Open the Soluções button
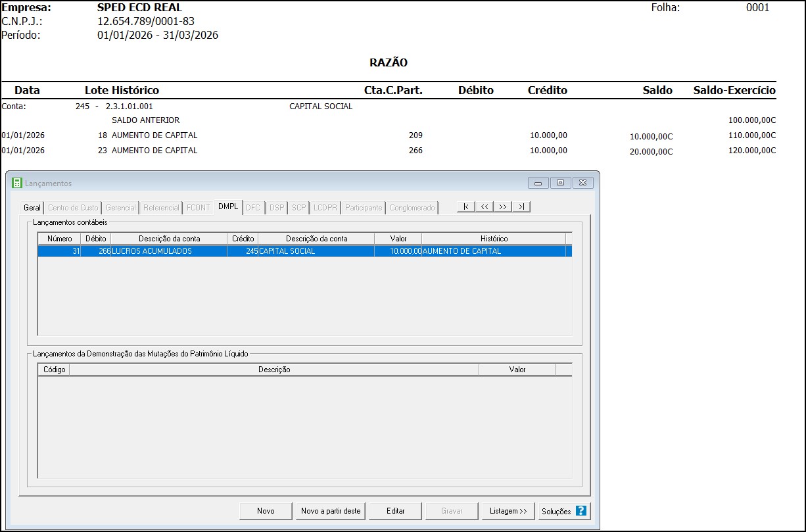This screenshot has width=806, height=532. [x=564, y=511]
